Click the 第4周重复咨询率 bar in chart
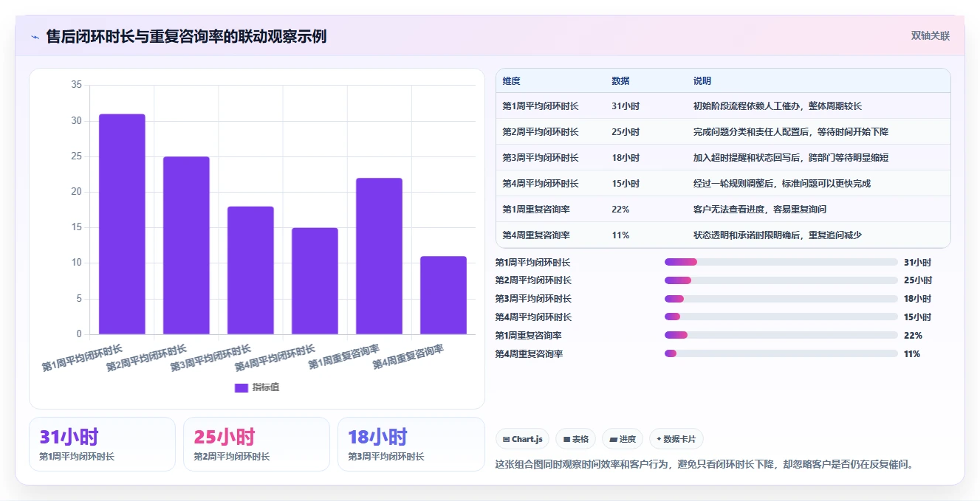 443,295
